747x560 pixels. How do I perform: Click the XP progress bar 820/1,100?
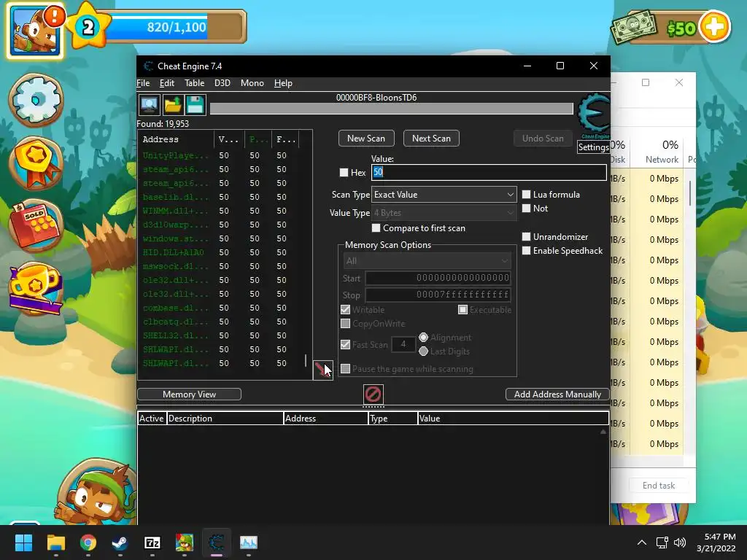[x=177, y=27]
